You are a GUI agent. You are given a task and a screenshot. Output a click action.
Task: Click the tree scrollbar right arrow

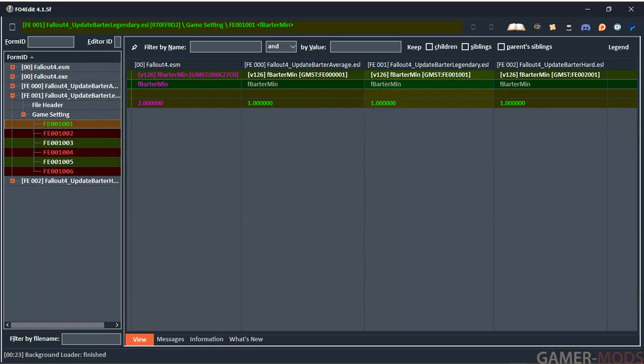117,325
